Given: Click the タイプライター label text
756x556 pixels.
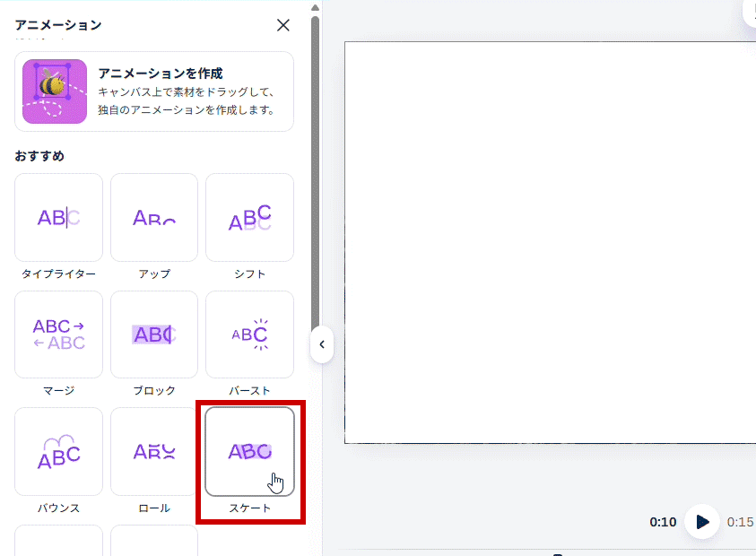Looking at the screenshot, I should [59, 274].
